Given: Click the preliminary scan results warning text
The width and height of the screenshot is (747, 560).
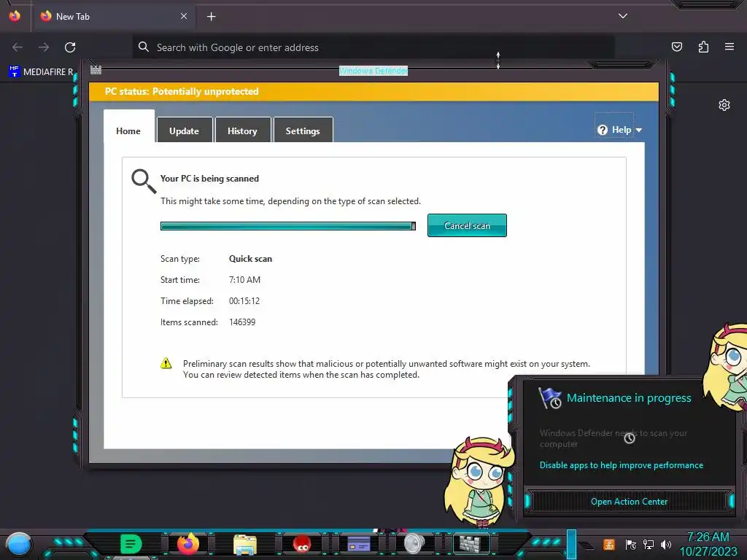Looking at the screenshot, I should coord(387,369).
